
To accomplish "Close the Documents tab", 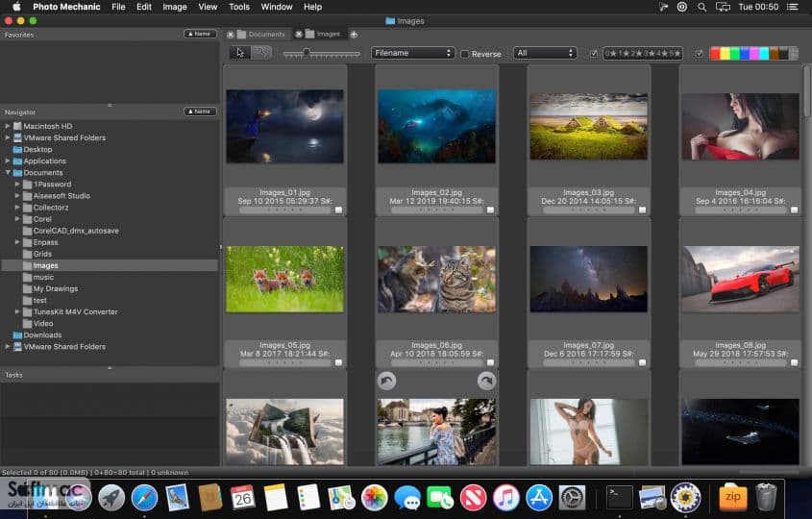I will tap(231, 35).
